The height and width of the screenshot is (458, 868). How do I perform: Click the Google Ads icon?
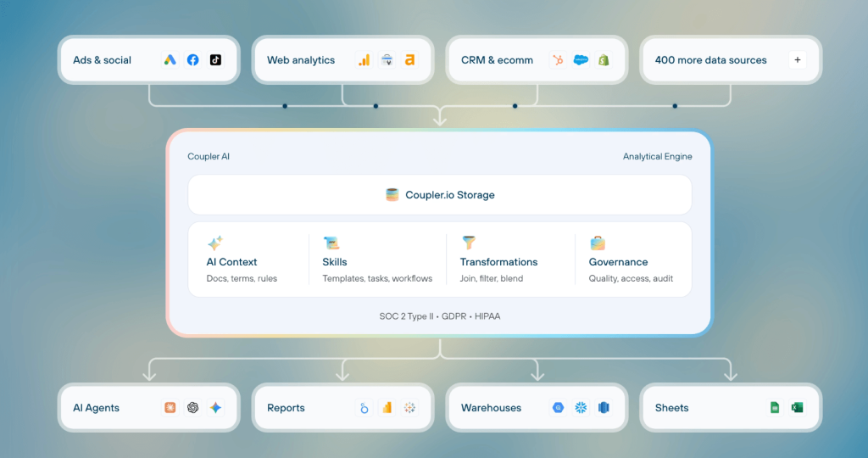170,60
